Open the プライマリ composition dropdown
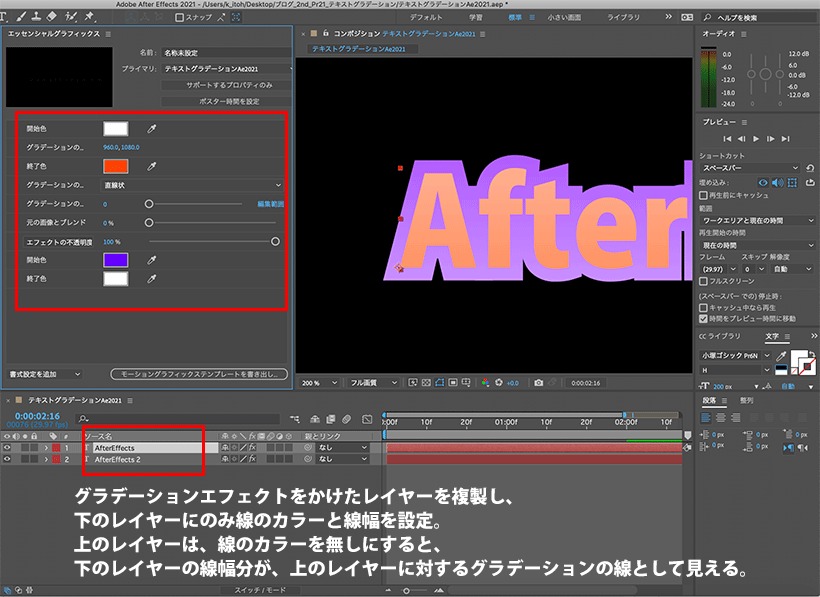 (226, 68)
